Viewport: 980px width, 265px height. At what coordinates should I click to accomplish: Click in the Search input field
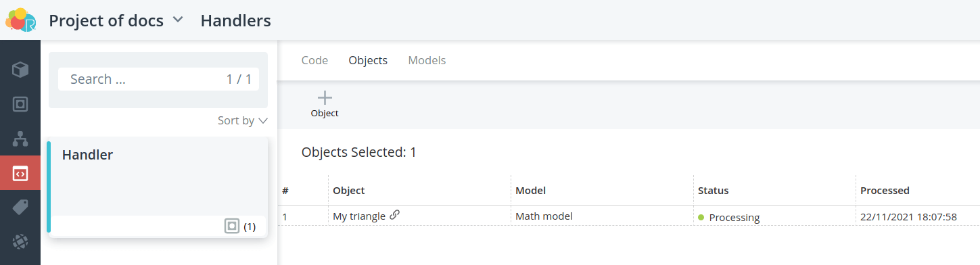coord(158,79)
